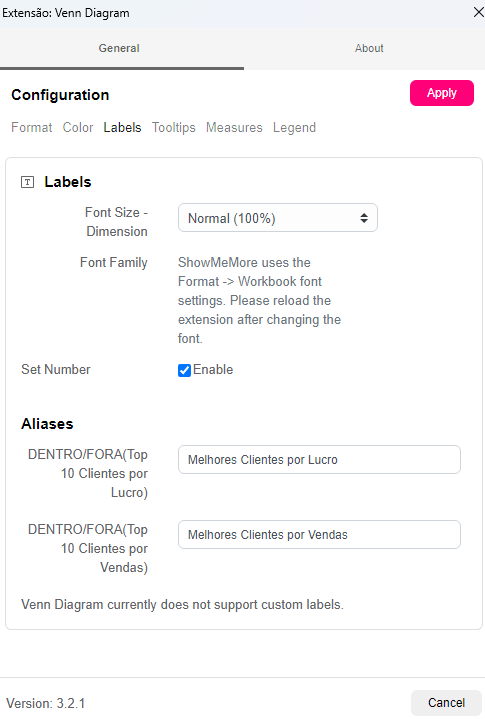Click the pink Apply button

441,93
